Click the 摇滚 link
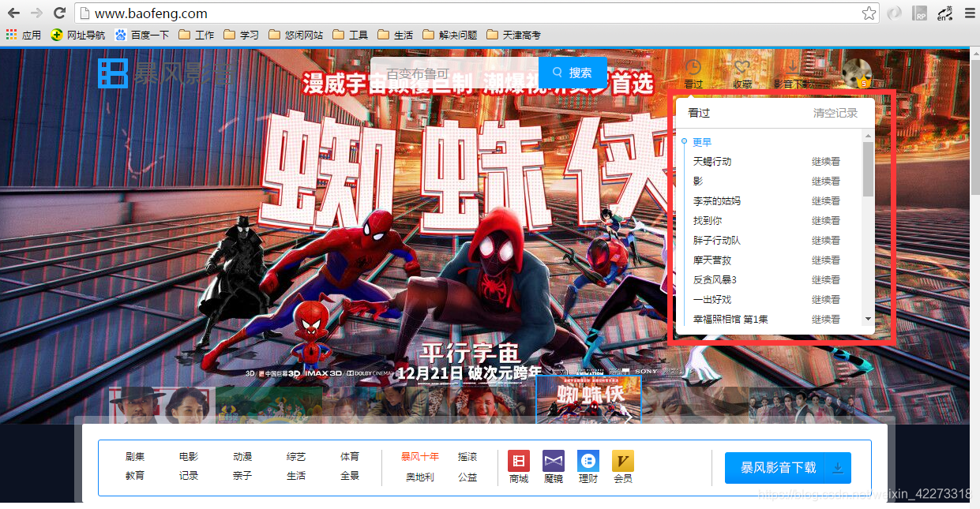This screenshot has height=509, width=980. click(x=467, y=457)
